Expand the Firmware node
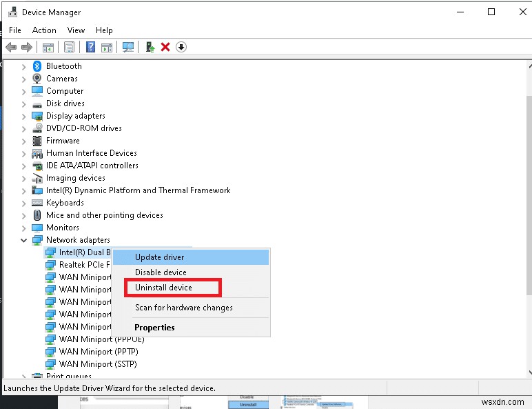532x409 pixels. (x=23, y=141)
